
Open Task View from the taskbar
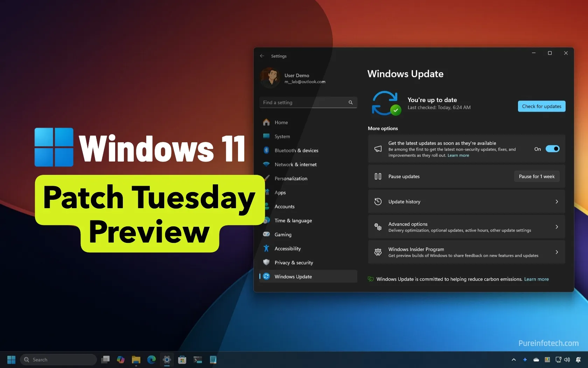point(105,360)
